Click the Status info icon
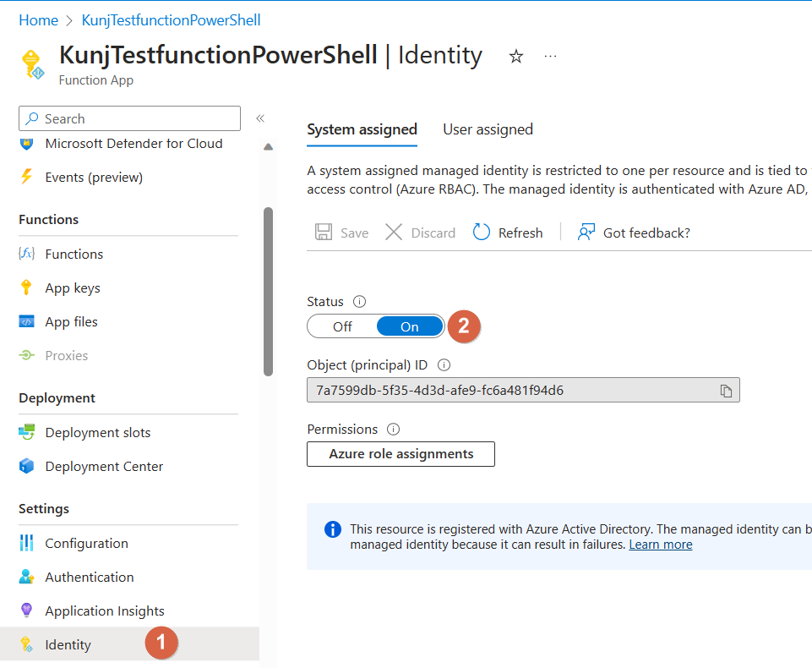812x668 pixels. point(359,302)
